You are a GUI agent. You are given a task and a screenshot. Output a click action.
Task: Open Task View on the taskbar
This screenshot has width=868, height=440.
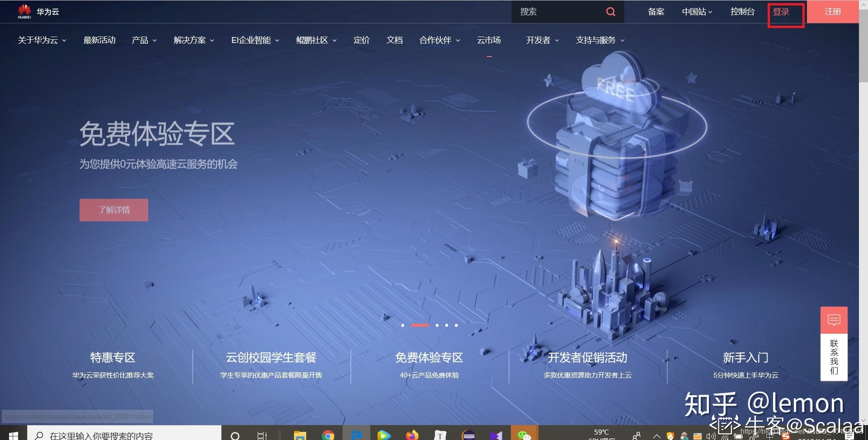pyautogui.click(x=262, y=435)
